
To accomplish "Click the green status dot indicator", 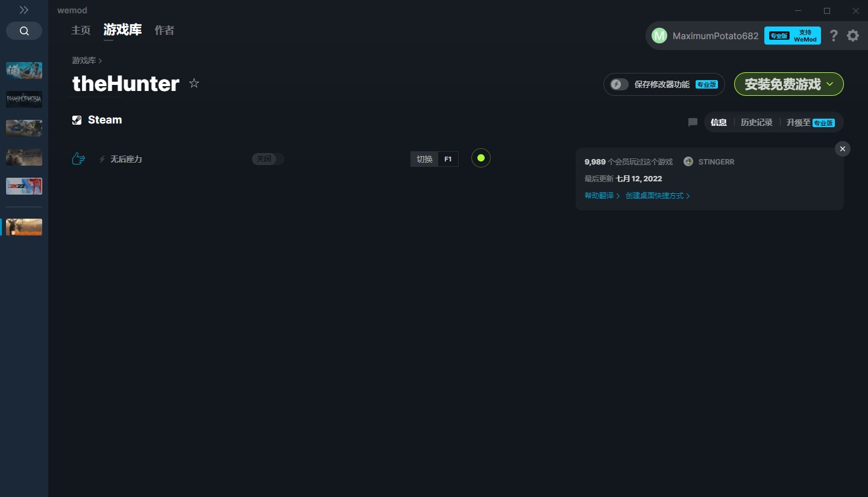I will pos(481,158).
